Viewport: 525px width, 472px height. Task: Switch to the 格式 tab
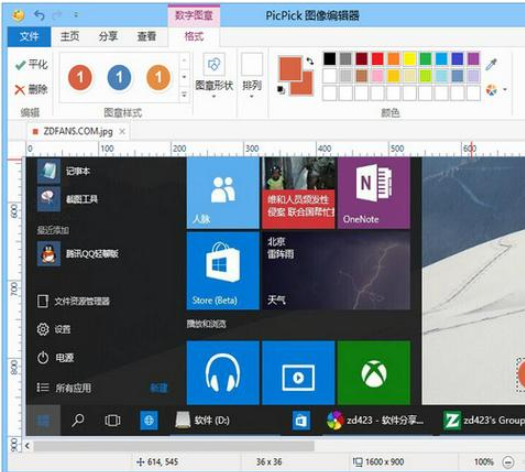point(194,36)
